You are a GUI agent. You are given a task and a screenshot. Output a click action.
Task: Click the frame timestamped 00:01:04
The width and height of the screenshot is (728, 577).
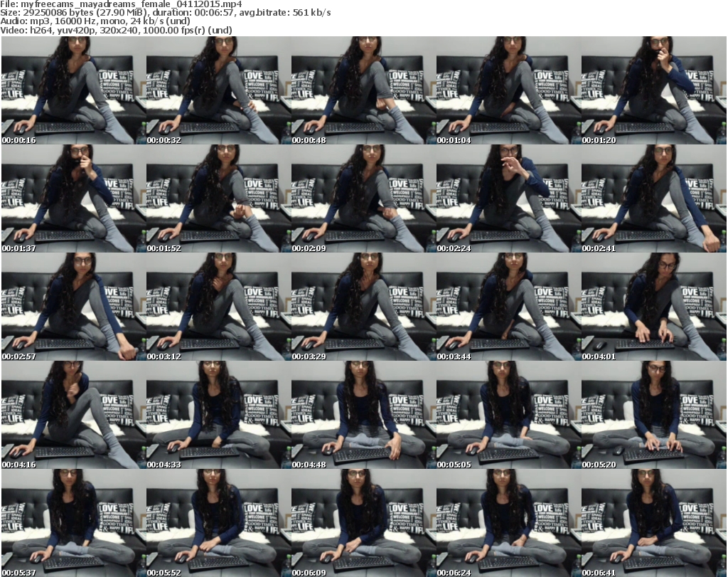[509, 90]
